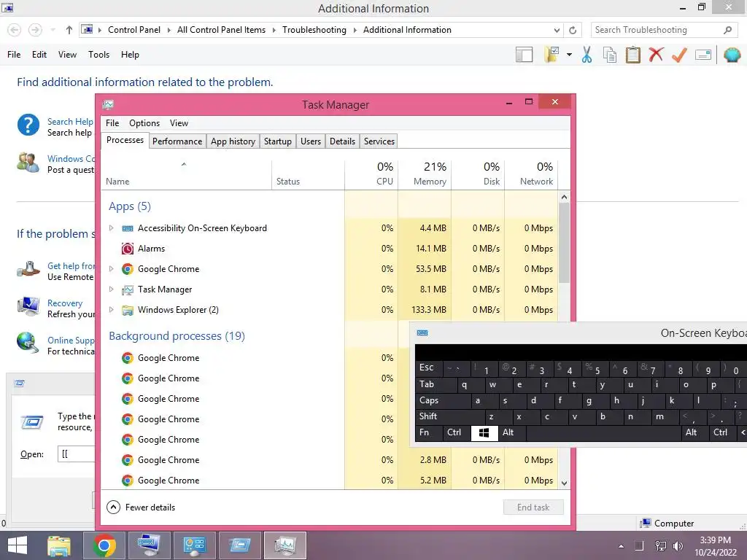This screenshot has width=747, height=560.
Task: Switch to the Performance tab
Action: pyautogui.click(x=177, y=141)
